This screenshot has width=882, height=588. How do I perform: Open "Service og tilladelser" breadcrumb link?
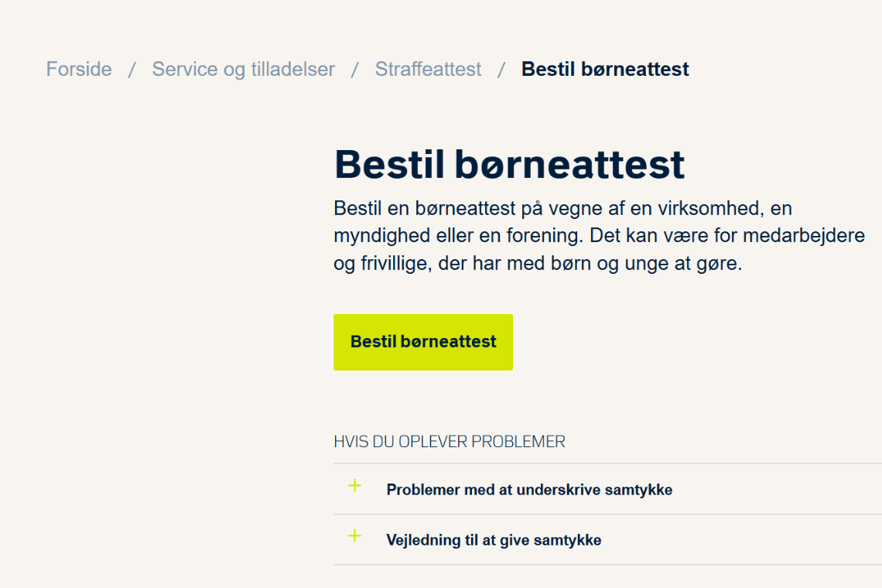(243, 69)
